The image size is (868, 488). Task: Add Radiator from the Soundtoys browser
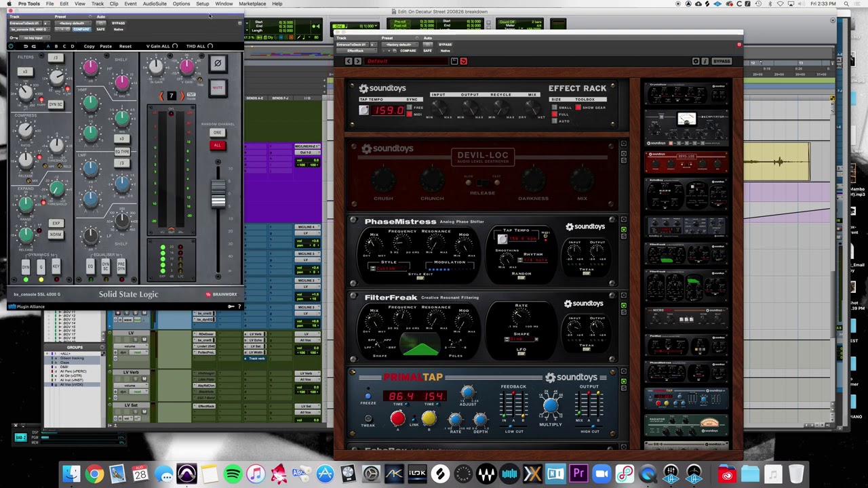(x=686, y=426)
